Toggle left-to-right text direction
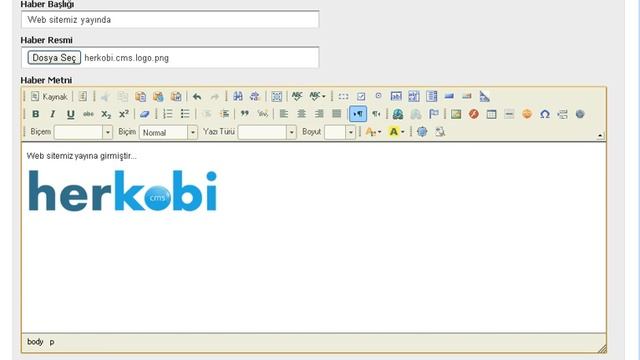The height and width of the screenshot is (360, 640). (x=358, y=114)
